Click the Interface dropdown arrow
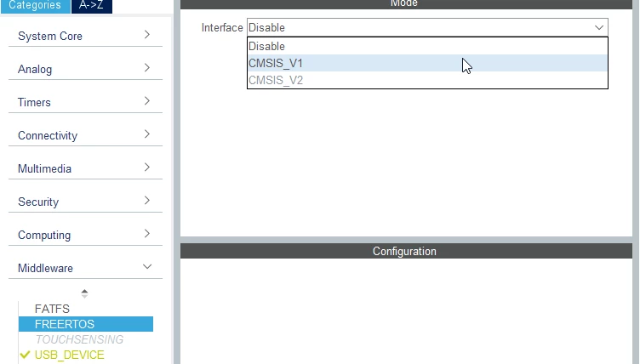The height and width of the screenshot is (364, 640). pyautogui.click(x=599, y=28)
